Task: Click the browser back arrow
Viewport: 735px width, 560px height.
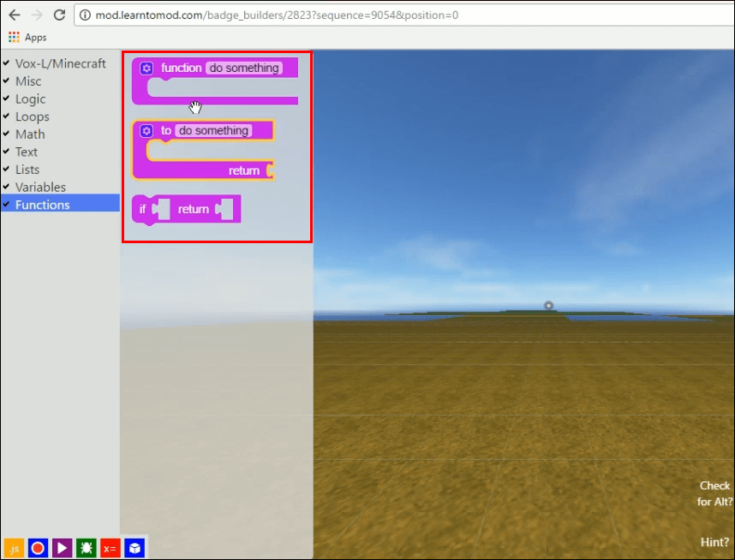Action: [15, 15]
